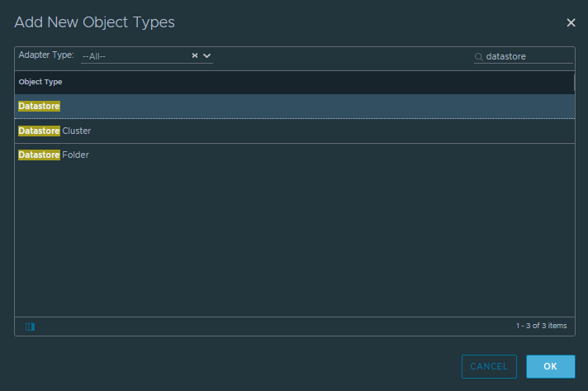Select the Datastore object type row

tap(295, 106)
